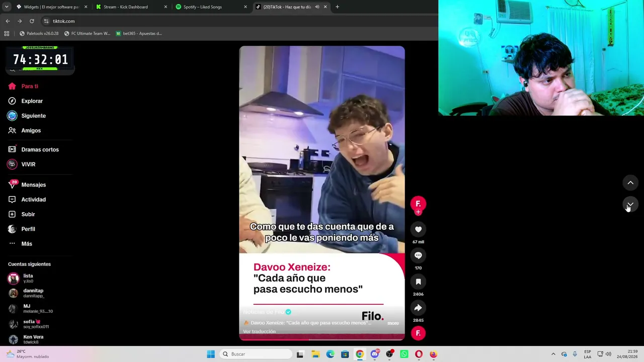Open Dramas cortos in sidebar
The image size is (644, 362).
(x=34, y=149)
